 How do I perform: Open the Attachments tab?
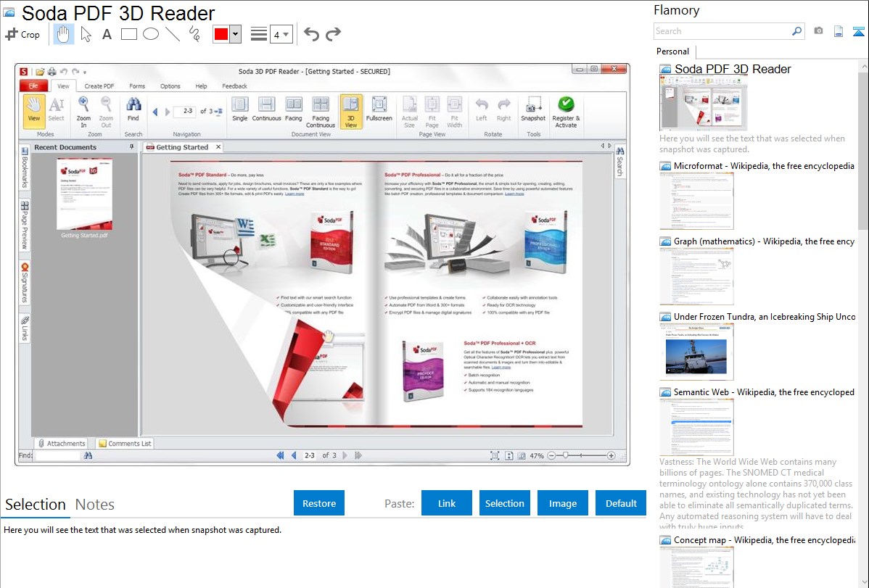(x=62, y=443)
